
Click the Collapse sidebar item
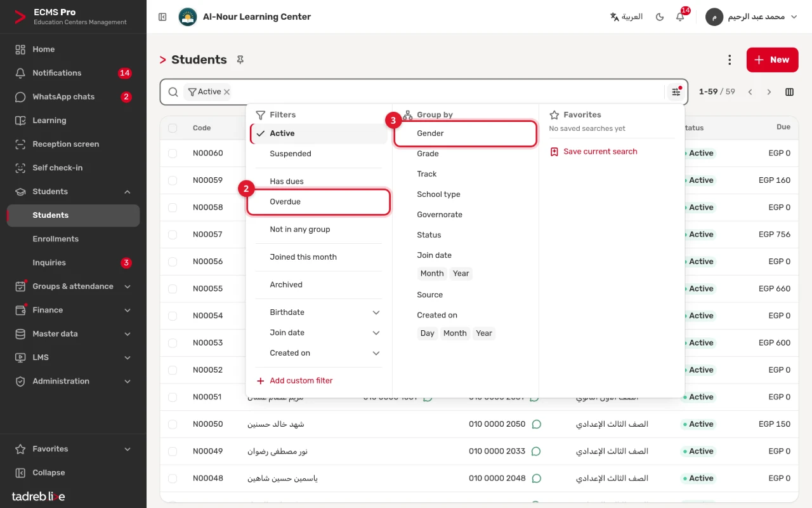73,472
